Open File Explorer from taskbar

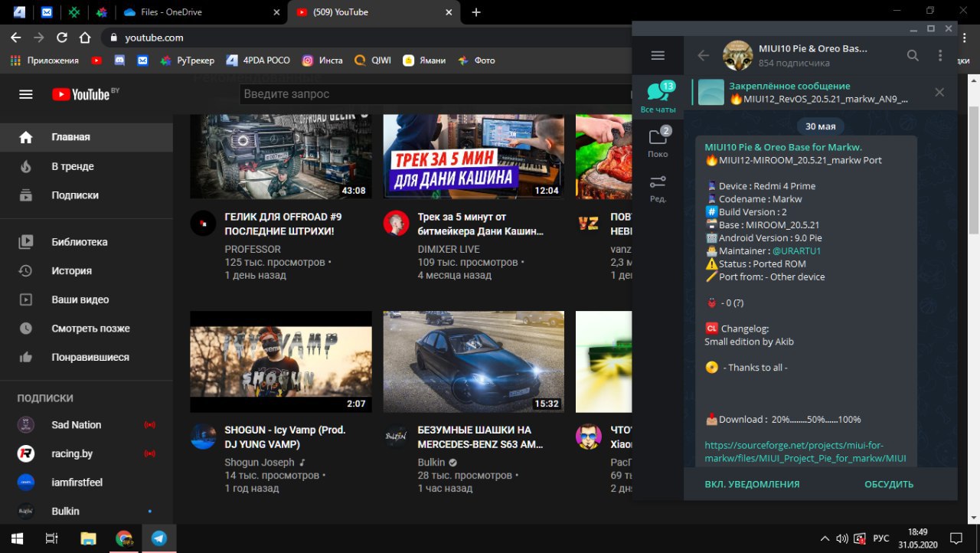pyautogui.click(x=88, y=538)
